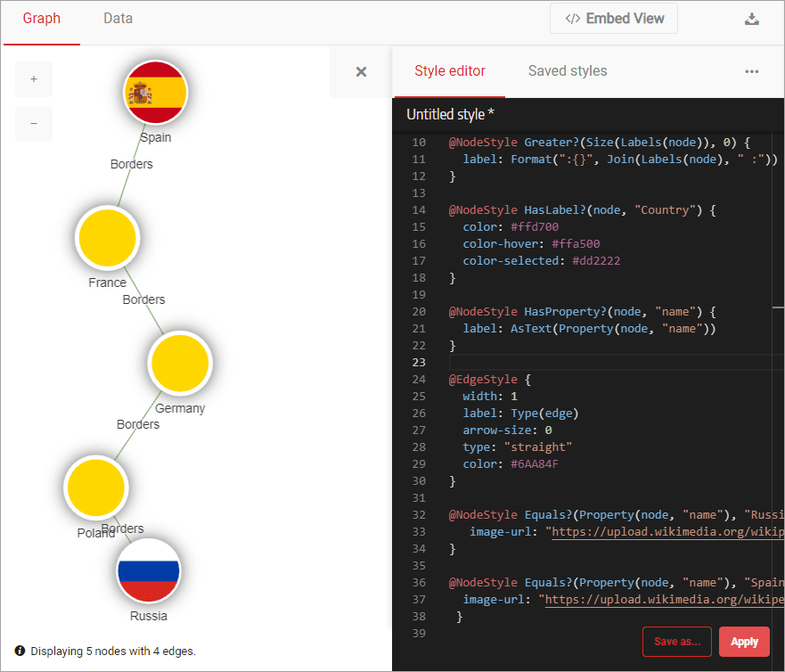Zoom in with the plus button
This screenshot has height=672, width=785.
pyautogui.click(x=34, y=79)
